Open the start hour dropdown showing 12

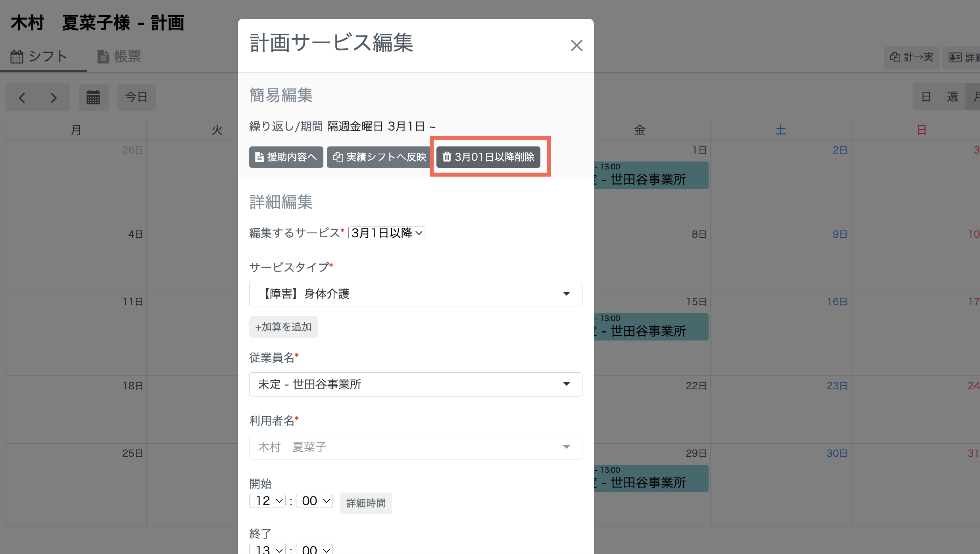pos(267,500)
